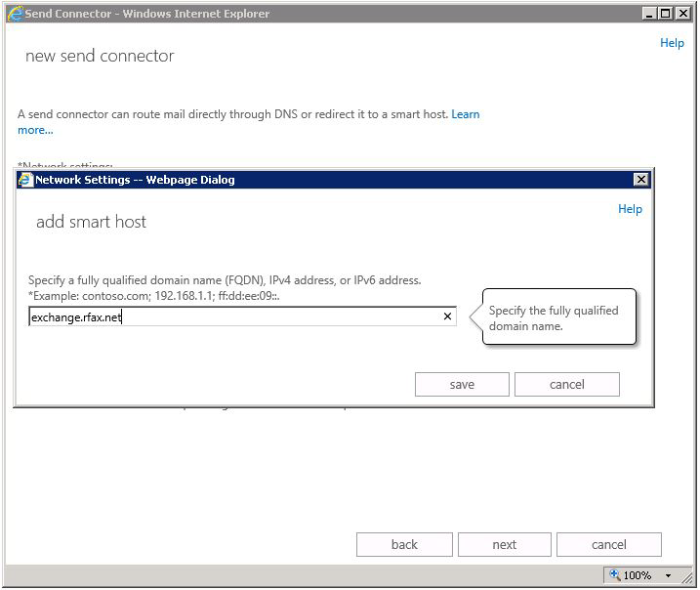Click the zoom magnifier icon in status bar
Image resolution: width=700 pixels, height=590 pixels.
click(x=614, y=575)
